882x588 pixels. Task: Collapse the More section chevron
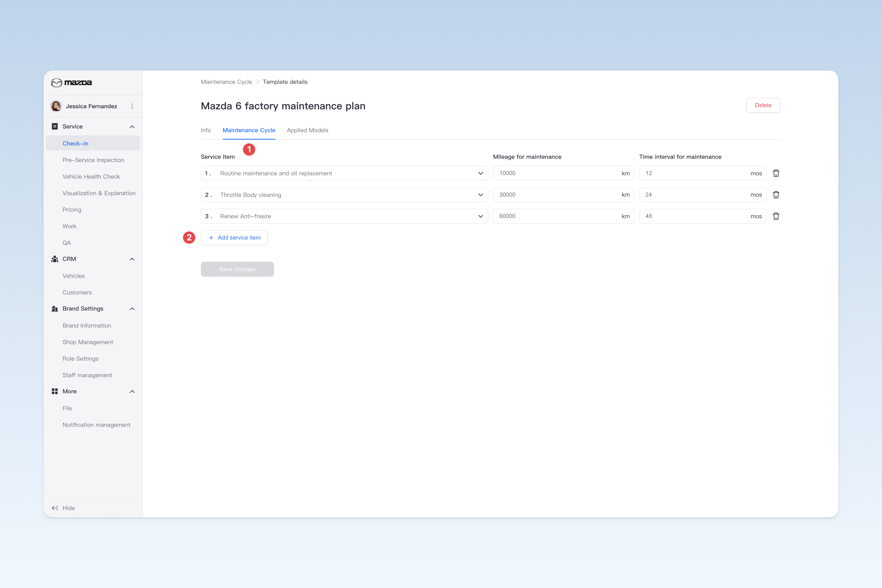132,392
